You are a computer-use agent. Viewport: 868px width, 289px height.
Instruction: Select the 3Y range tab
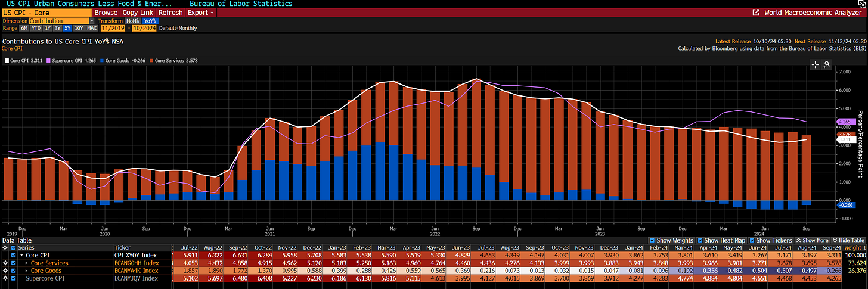pos(57,28)
